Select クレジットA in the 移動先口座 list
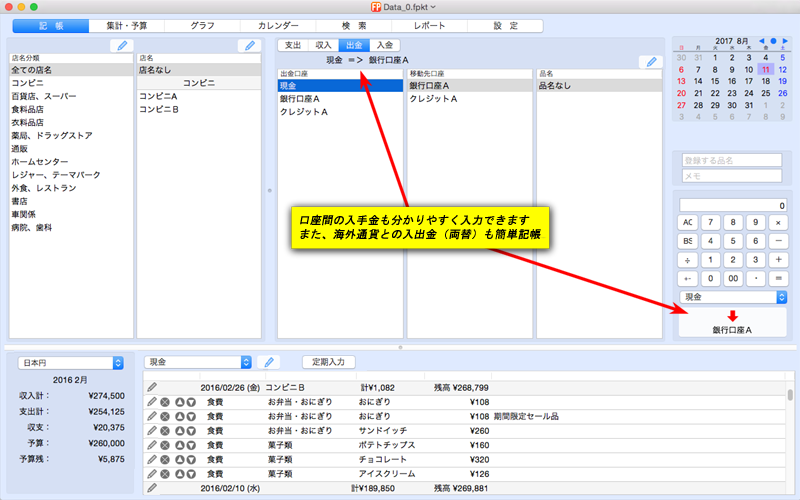This screenshot has height=500, width=800. [x=469, y=98]
